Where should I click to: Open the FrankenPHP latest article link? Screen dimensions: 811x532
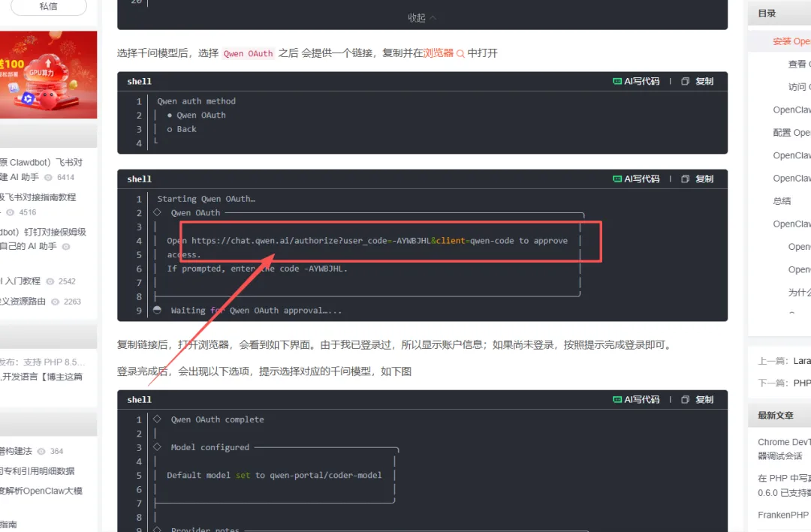(783, 515)
